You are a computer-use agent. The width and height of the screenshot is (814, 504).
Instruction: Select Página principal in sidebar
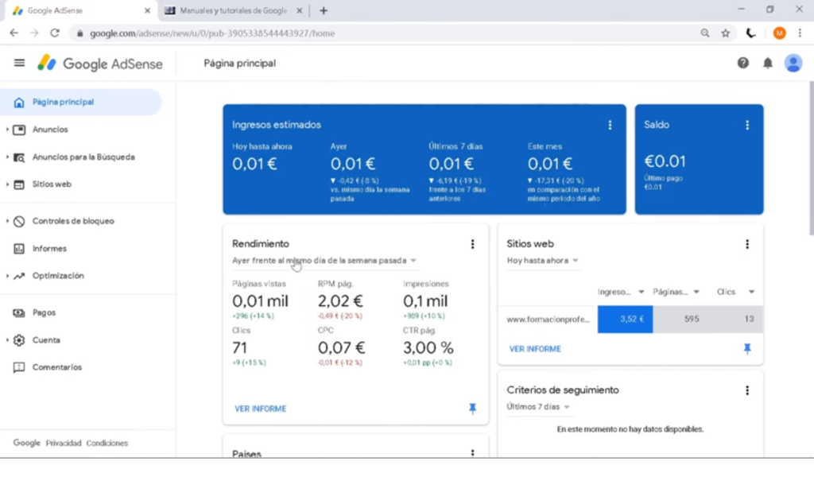point(82,102)
